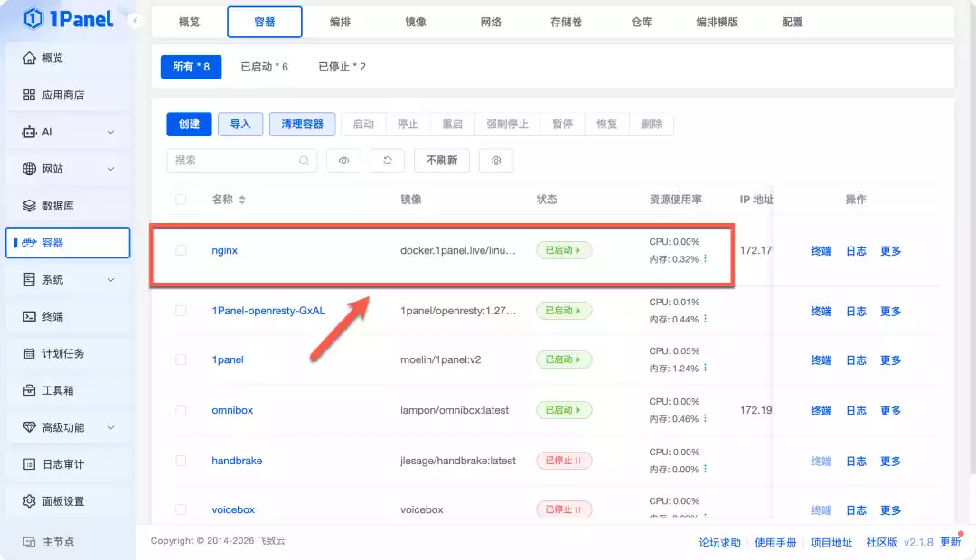Open the 不刷新 refresh interval dropdown
976x560 pixels.
(441, 160)
